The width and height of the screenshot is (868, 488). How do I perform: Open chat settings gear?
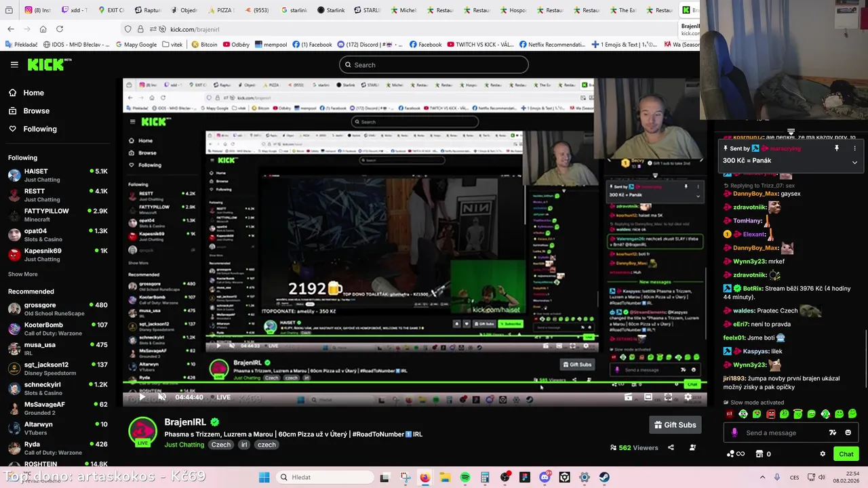[823, 454]
